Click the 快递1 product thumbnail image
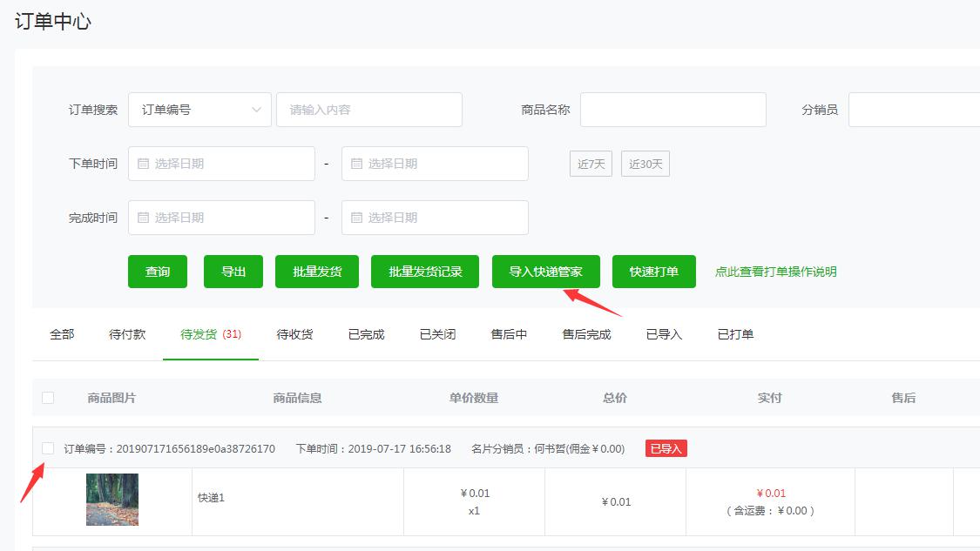Screen dimensions: 980x551 click(x=112, y=500)
